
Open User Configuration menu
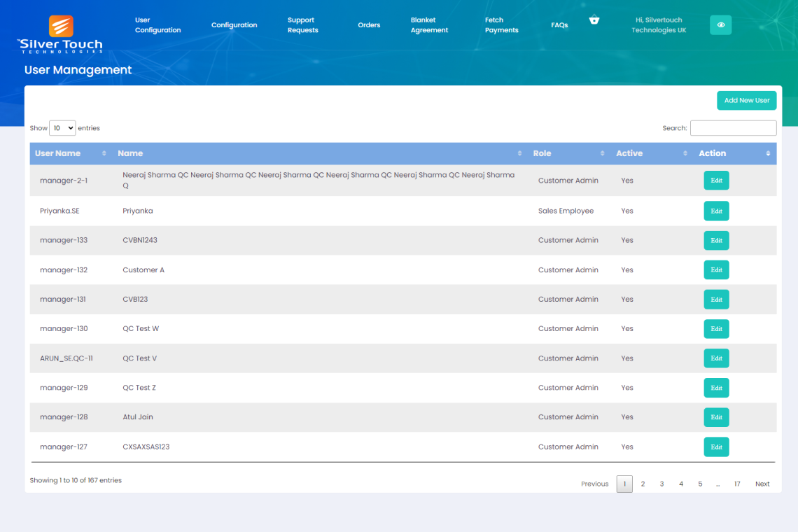[157, 25]
